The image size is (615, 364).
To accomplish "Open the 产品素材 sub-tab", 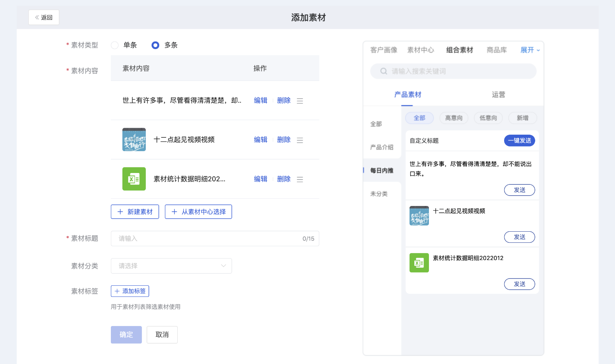I will pyautogui.click(x=407, y=94).
